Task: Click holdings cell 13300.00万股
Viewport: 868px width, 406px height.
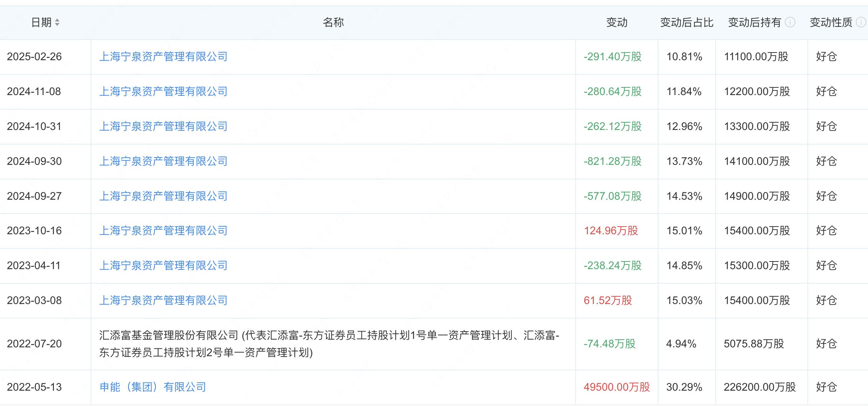Action: coord(757,127)
